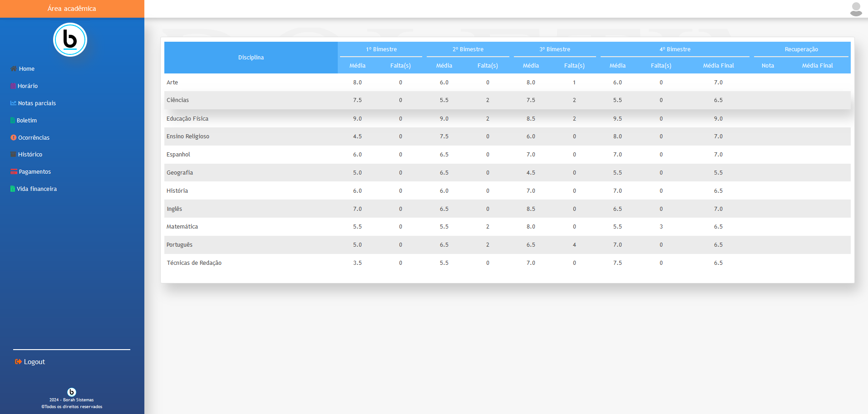Click the 3º Bimestre header

pos(555,49)
